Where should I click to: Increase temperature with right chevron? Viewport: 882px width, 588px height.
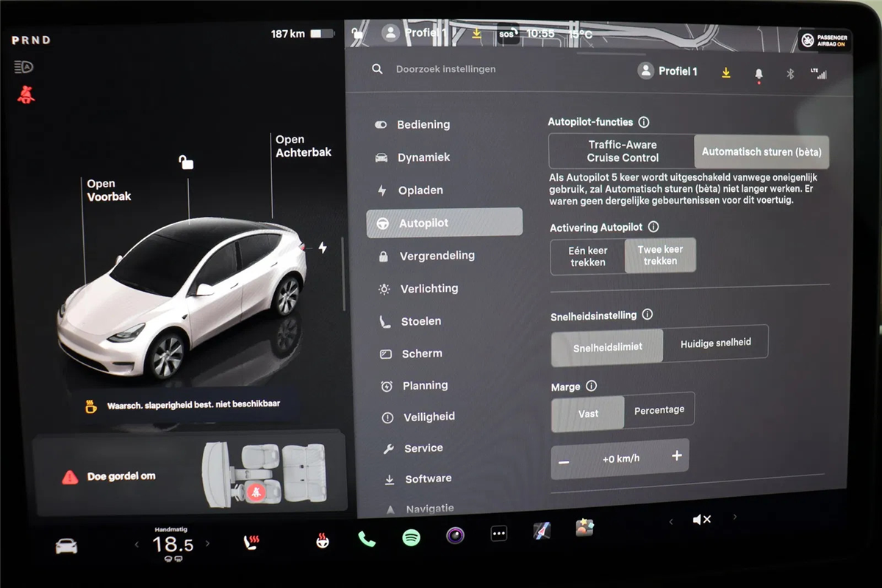207,544
